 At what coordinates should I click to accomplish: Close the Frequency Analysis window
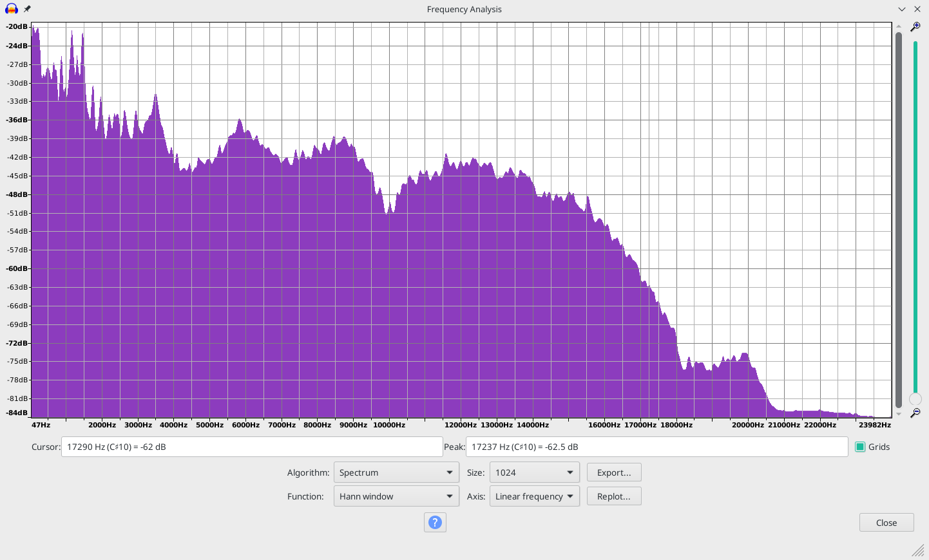coord(917,9)
